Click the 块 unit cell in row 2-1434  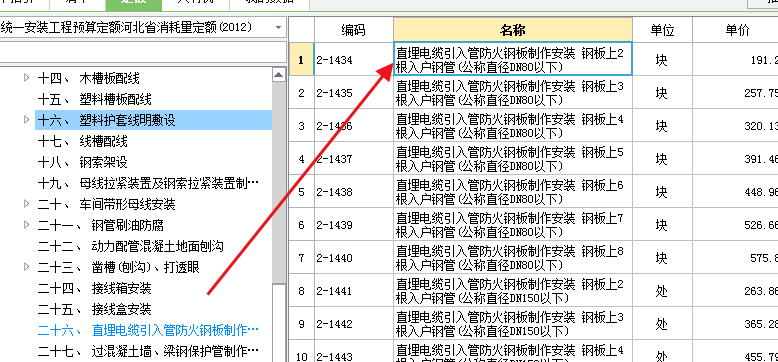(662, 60)
